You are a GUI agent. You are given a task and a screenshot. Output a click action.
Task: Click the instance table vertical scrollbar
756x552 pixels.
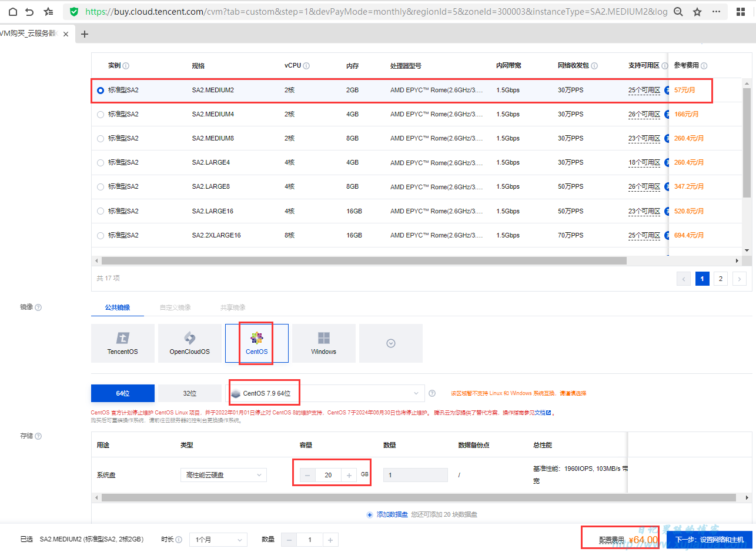747,143
